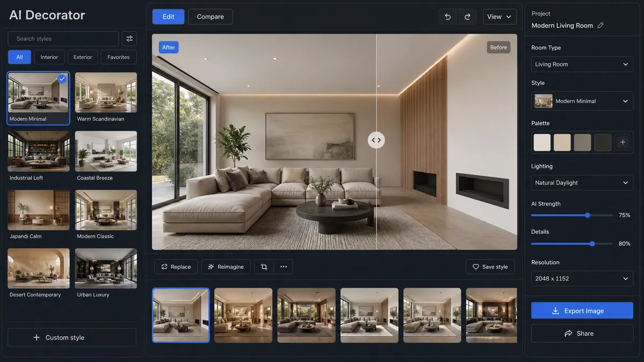The width and height of the screenshot is (644, 362).
Task: Click the After label on preview
Action: 169,47
